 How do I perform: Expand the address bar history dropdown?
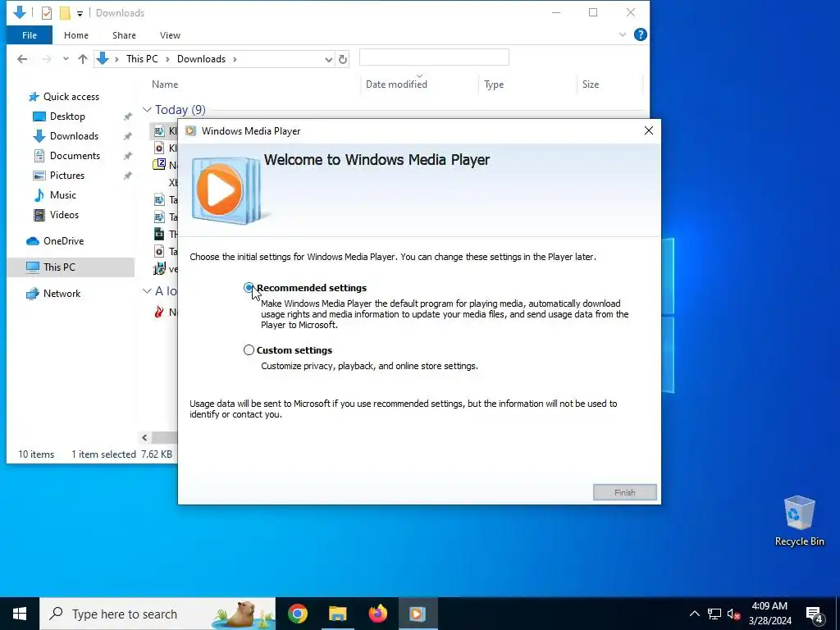click(328, 59)
